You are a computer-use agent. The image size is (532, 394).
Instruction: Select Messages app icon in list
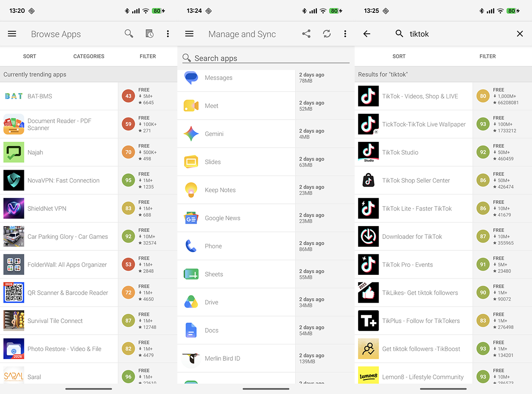tap(191, 78)
